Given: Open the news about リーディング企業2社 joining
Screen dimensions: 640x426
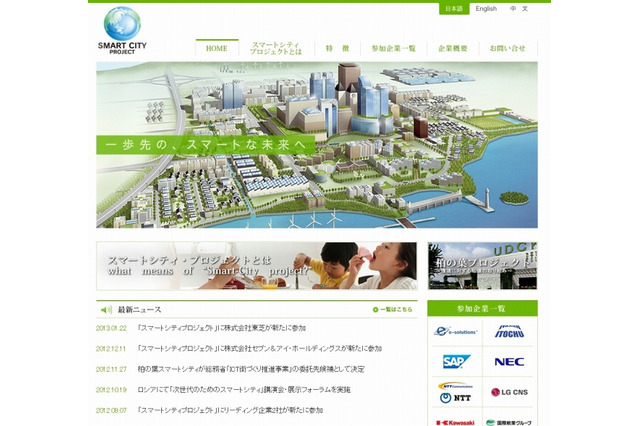Looking at the screenshot, I should pyautogui.click(x=230, y=410).
